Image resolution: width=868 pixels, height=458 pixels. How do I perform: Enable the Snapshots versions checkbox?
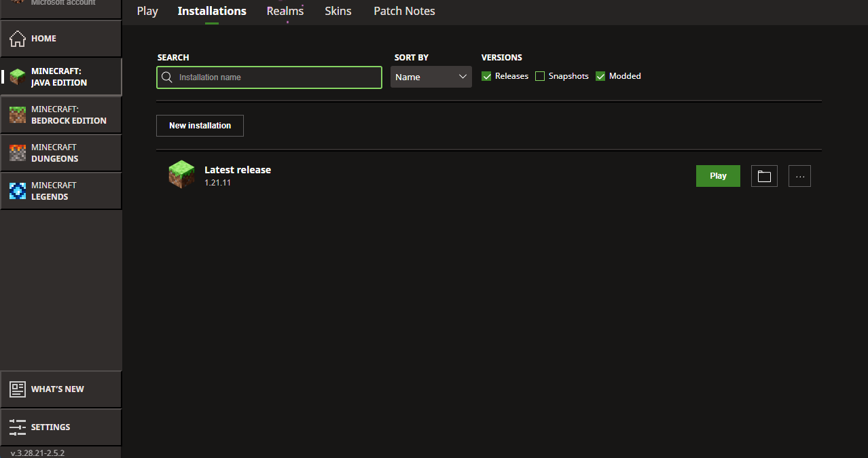point(540,76)
